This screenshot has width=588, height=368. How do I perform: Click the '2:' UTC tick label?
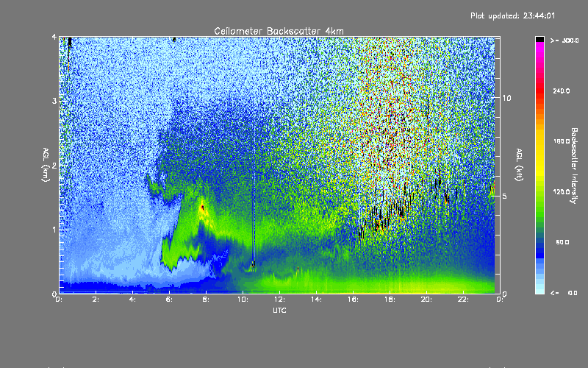coord(96,300)
